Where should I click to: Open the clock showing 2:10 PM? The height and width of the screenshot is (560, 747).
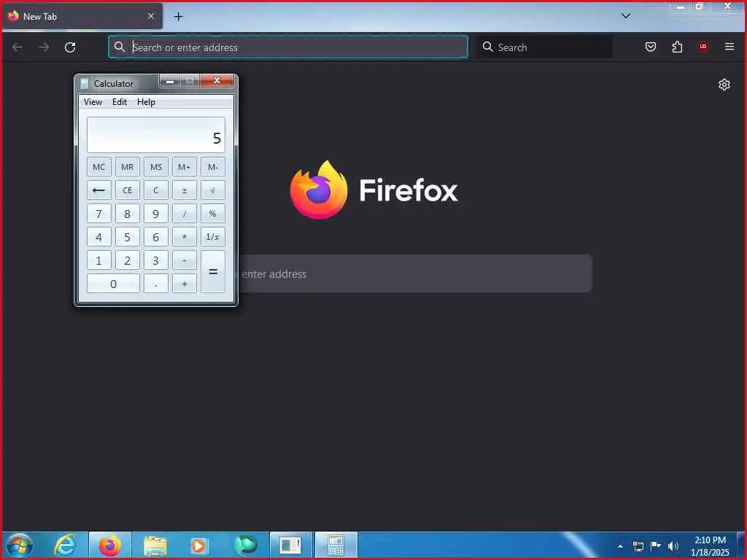[x=710, y=545]
